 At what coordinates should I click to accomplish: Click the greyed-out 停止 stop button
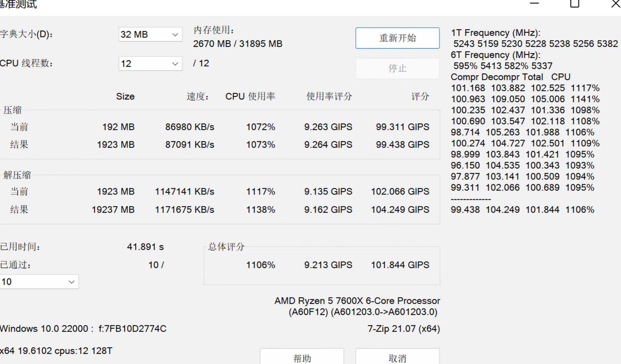point(397,68)
